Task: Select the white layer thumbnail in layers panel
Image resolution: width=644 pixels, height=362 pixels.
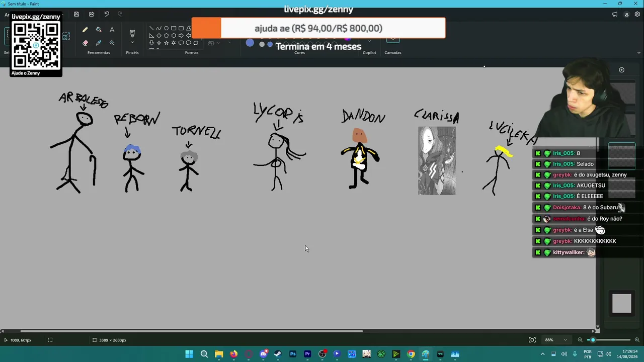Action: 621,303
